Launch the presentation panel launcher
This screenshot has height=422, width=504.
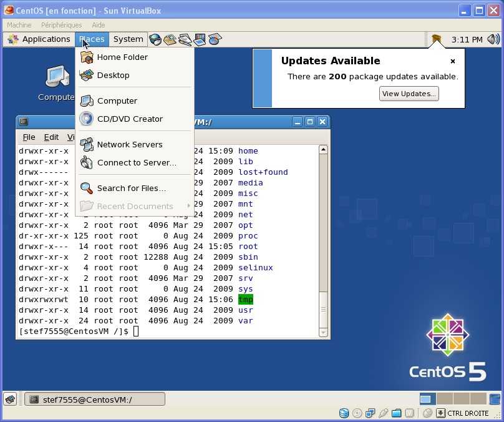click(200, 39)
